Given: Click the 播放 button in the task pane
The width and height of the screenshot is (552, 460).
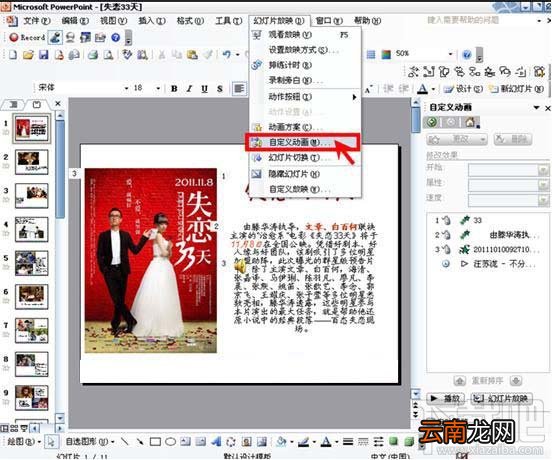Looking at the screenshot, I should [x=446, y=398].
